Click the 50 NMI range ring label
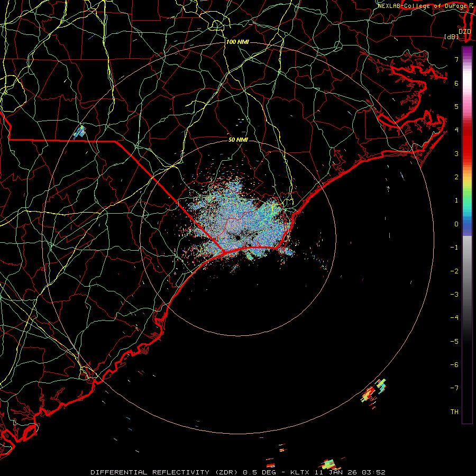The width and height of the screenshot is (476, 476). (x=238, y=140)
